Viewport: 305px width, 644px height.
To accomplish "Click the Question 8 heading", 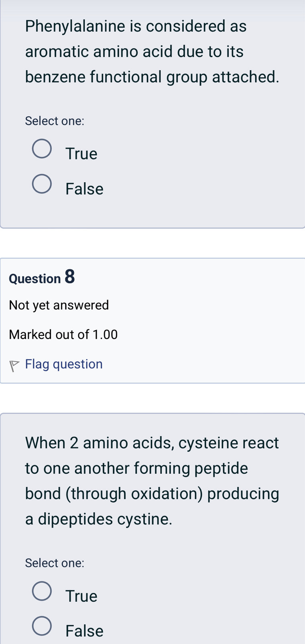I will click(42, 278).
